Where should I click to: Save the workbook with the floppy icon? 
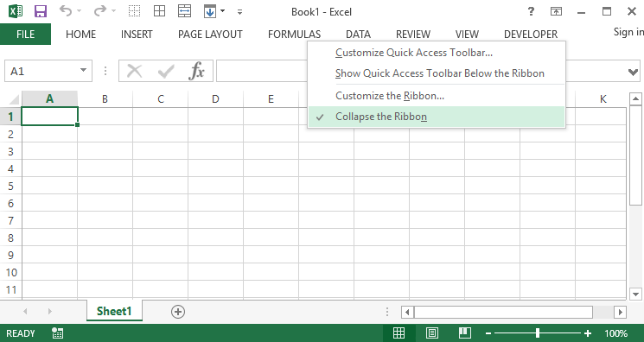click(x=41, y=11)
